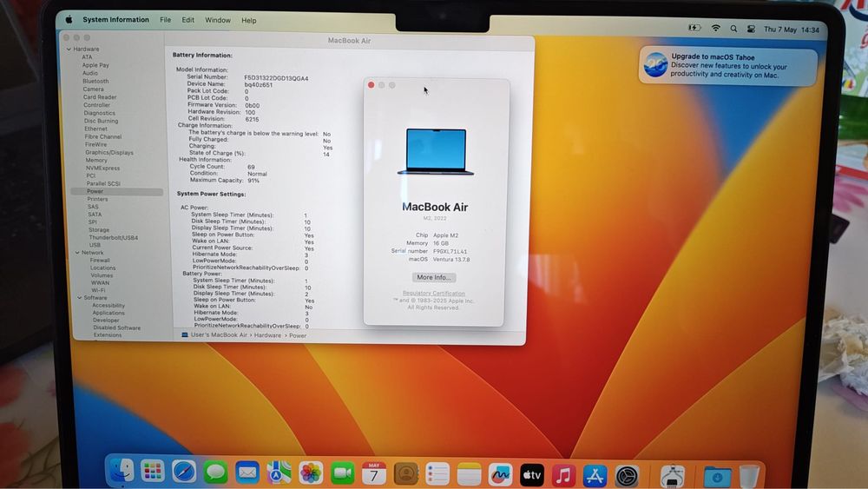Open the Window menu
This screenshot has width=868, height=489.
[x=218, y=20]
